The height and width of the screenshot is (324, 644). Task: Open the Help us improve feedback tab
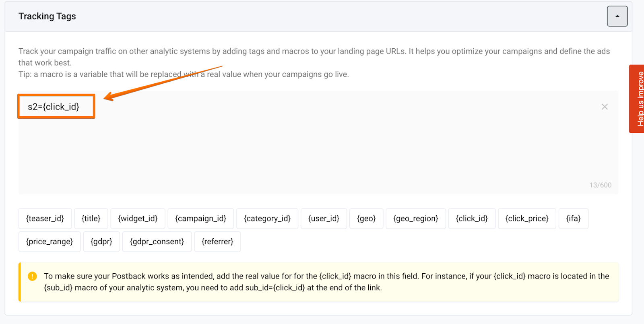pos(637,99)
